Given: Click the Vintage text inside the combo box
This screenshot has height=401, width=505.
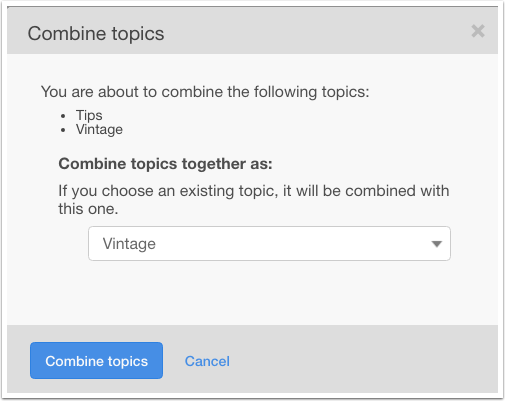Looking at the screenshot, I should 129,244.
